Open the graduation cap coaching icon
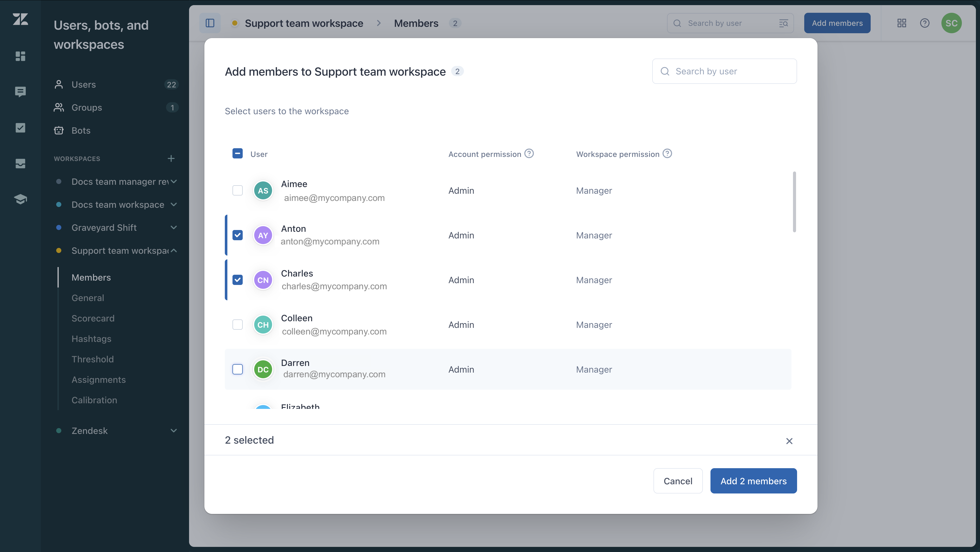This screenshot has width=980, height=552. [x=20, y=199]
